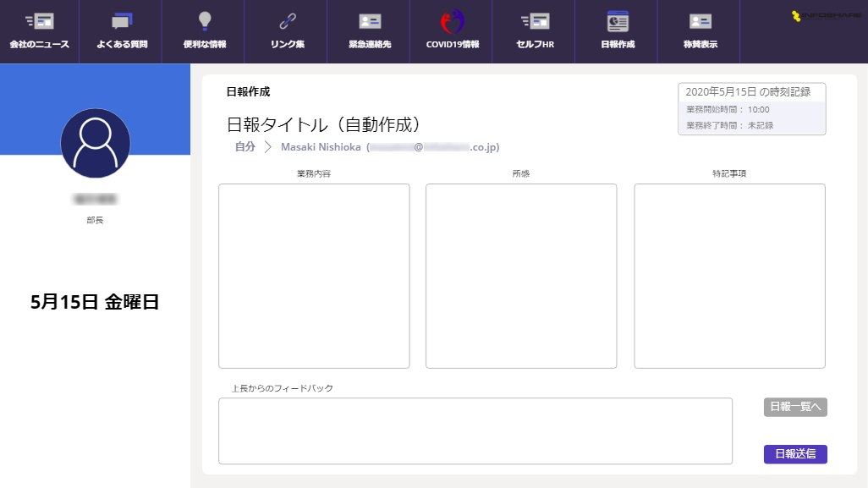Screen dimensions: 868x488
Task: Focus the 特記事項 text area
Action: click(x=729, y=276)
